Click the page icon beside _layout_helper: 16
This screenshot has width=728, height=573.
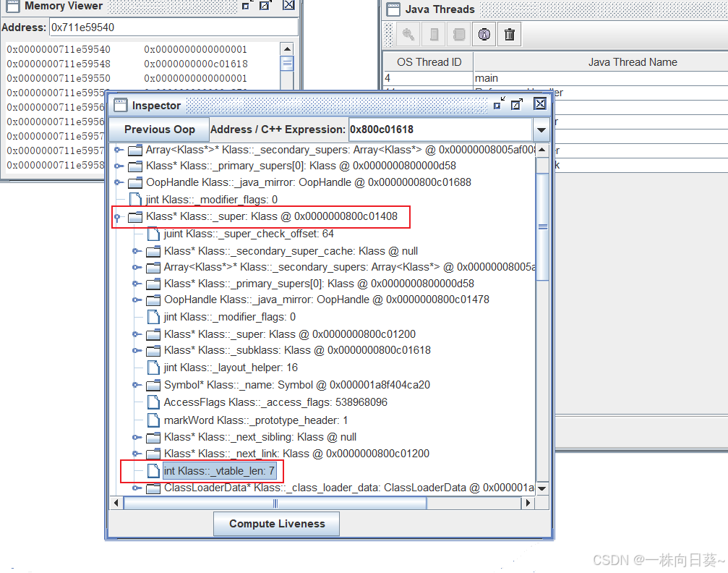(153, 368)
